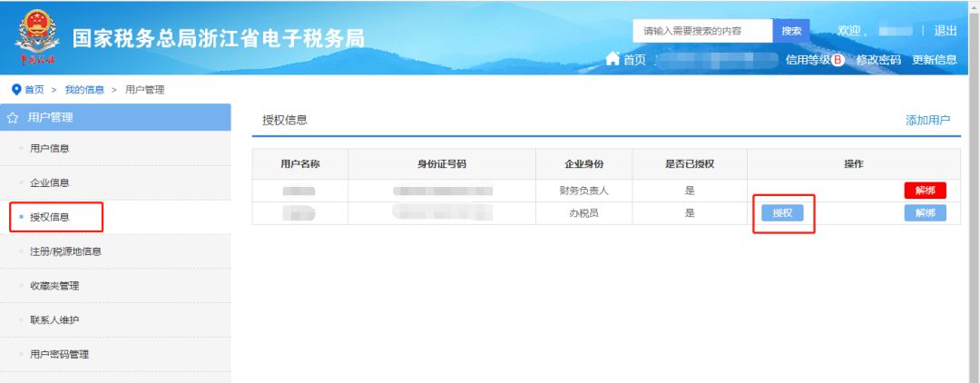Click the 搜索 search button
Screen dimensions: 980x383
(791, 31)
